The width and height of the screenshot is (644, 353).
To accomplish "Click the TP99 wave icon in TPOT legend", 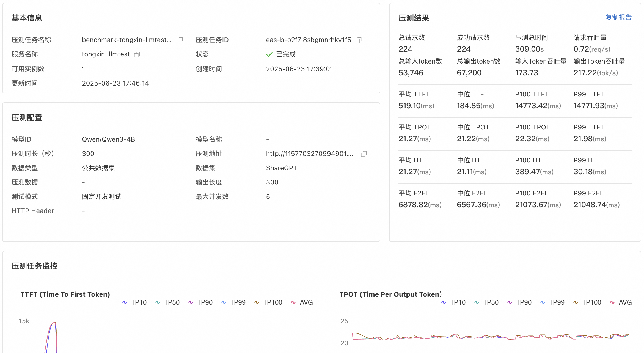I will click(542, 302).
